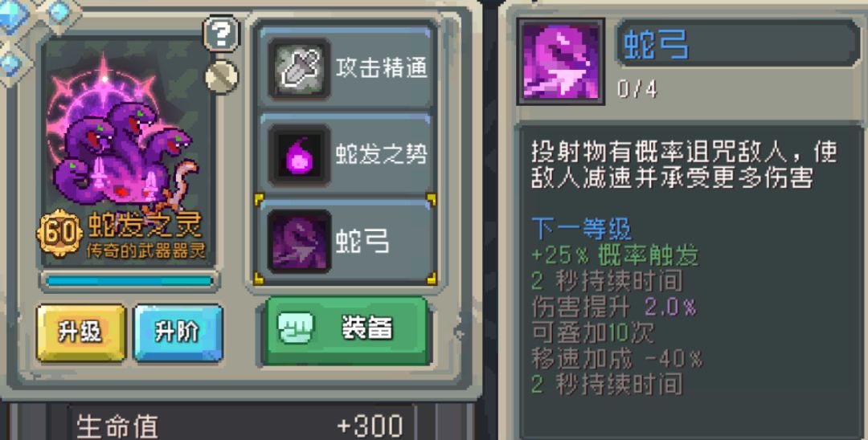Viewport: 868px width, 440px height.
Task: Click the large 蛇弓 icon in detail panel
Action: [x=561, y=62]
